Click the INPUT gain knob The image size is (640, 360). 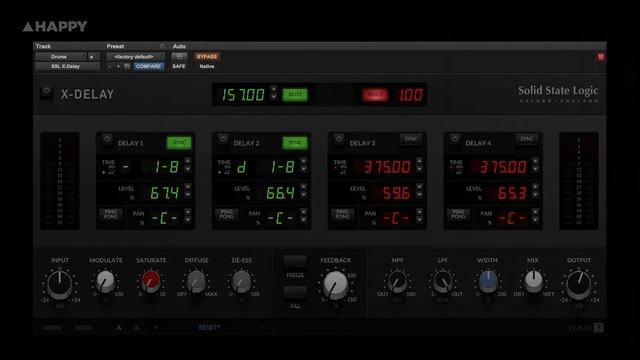point(60,284)
